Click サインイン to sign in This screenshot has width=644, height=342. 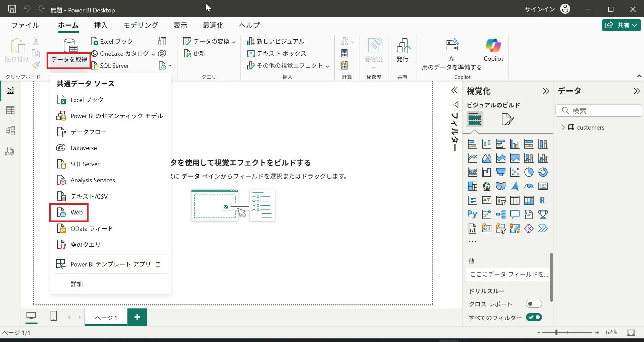[x=540, y=9]
